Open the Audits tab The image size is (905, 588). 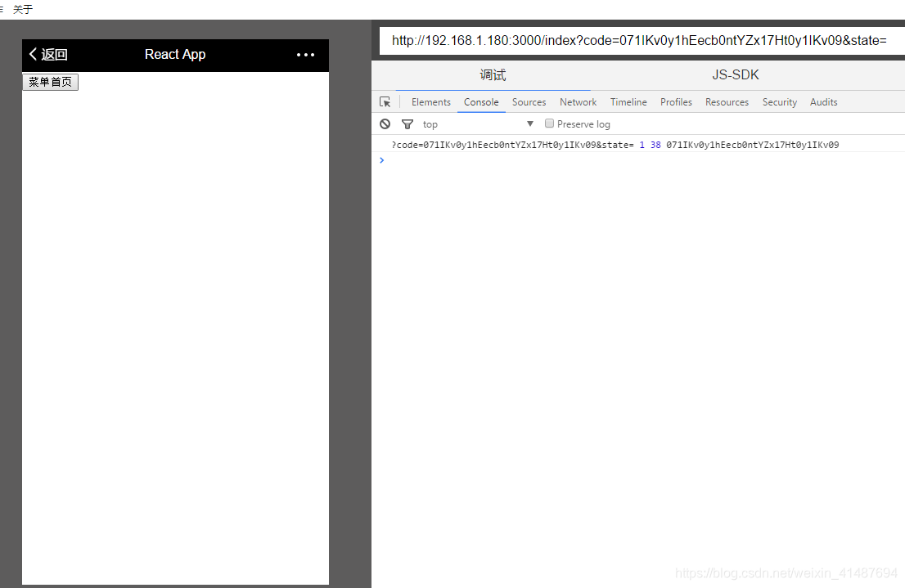click(x=823, y=102)
